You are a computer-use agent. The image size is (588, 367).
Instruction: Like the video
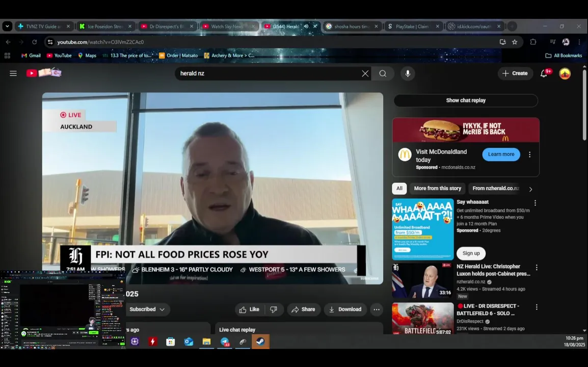pyautogui.click(x=249, y=309)
